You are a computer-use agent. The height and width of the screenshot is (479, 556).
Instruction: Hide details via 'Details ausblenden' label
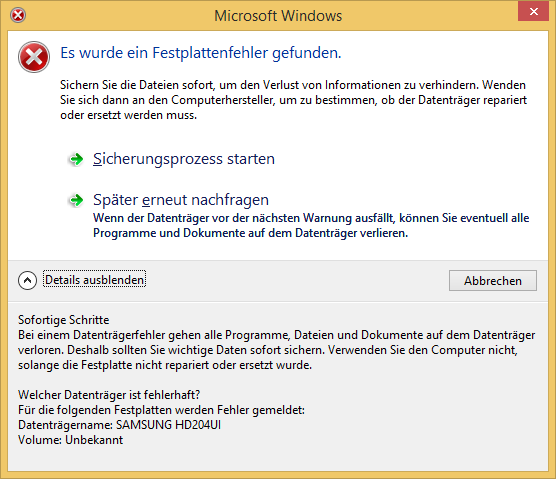coord(94,280)
